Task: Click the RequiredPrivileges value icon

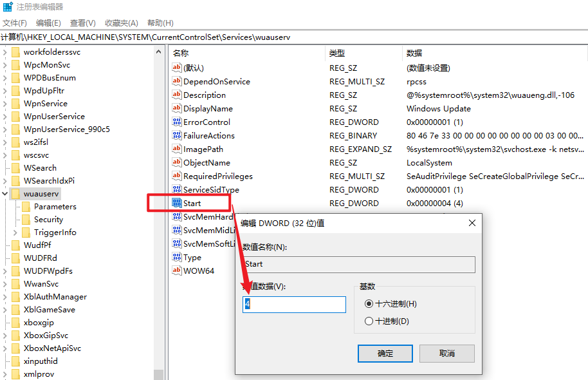Action: pyautogui.click(x=177, y=176)
